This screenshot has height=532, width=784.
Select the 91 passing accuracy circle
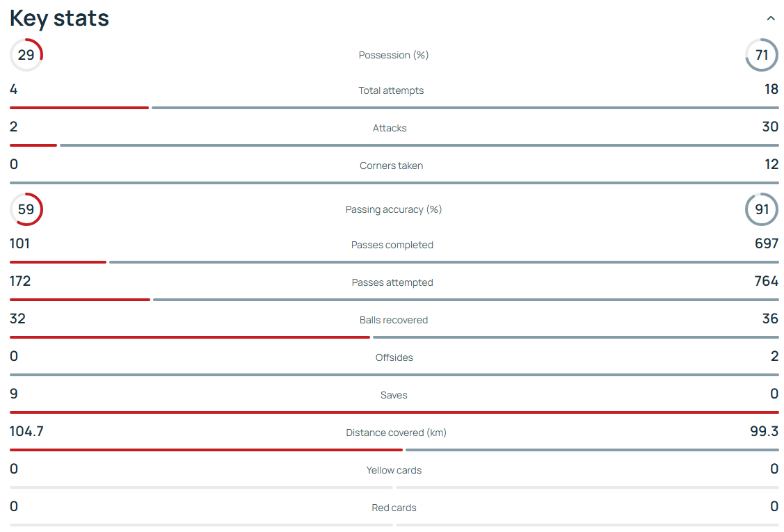(x=762, y=209)
